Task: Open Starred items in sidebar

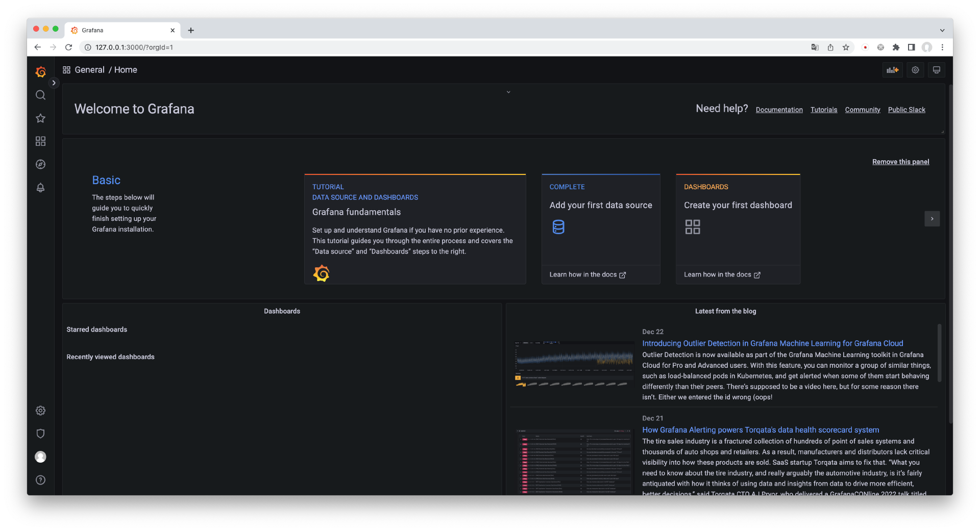Action: 41,118
